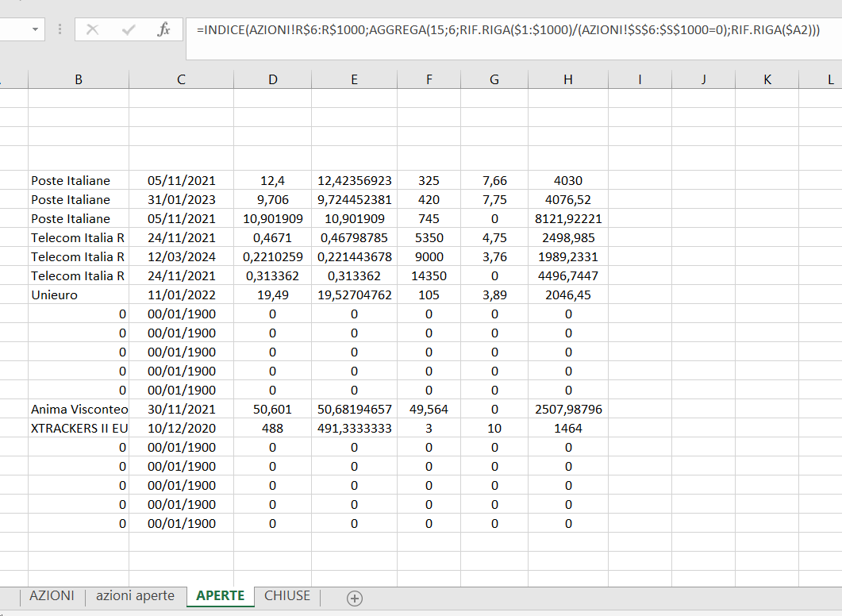Select cell with value 0,4671
This screenshot has width=842, height=616.
click(273, 238)
